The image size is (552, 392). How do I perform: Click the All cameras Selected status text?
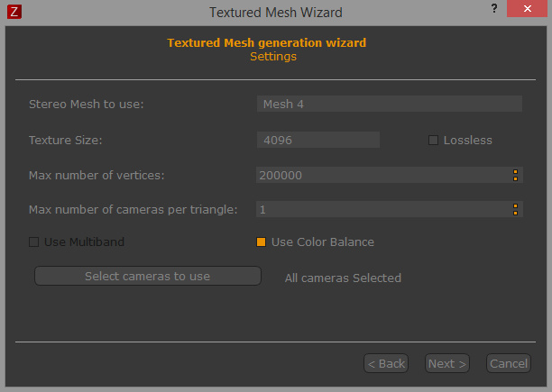pos(343,278)
